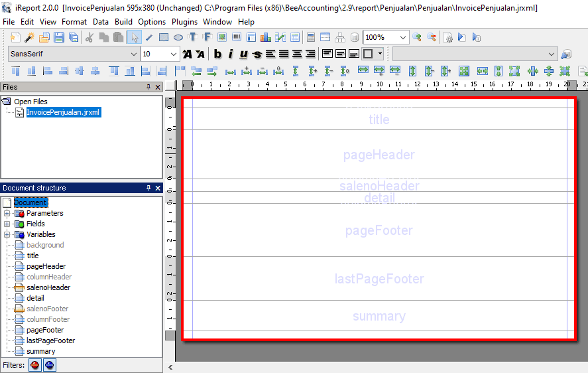This screenshot has width=588, height=373.
Task: Click the red filter button beside Filters
Action: pyautogui.click(x=35, y=365)
